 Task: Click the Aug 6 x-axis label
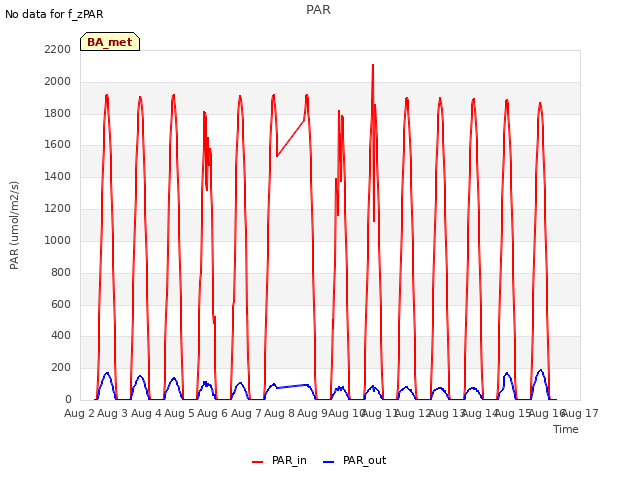point(212,413)
